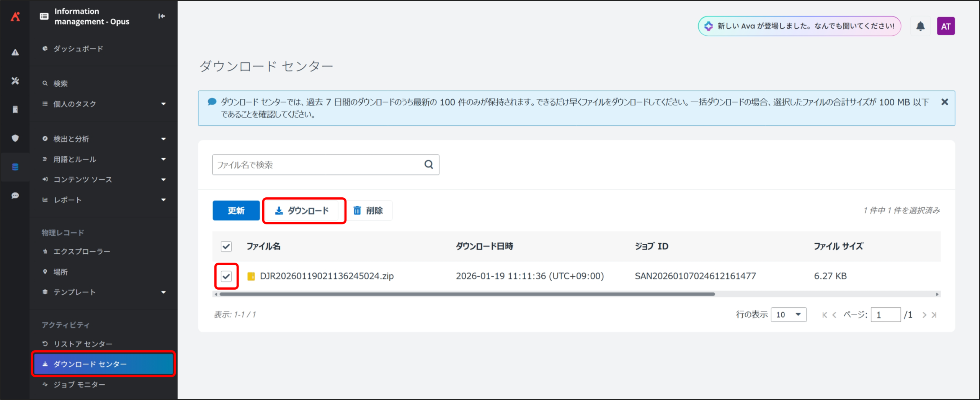Click the notification bell icon
Image resolution: width=980 pixels, height=400 pixels.
[x=920, y=26]
